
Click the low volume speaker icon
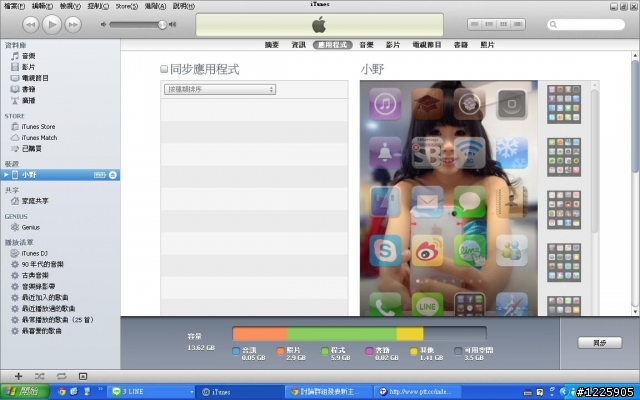tap(103, 24)
